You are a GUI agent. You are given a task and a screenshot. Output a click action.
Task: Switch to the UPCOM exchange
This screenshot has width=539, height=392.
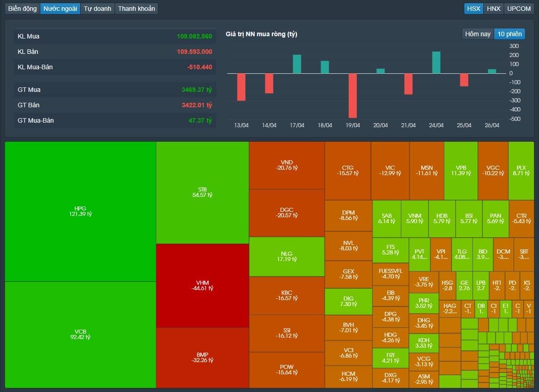point(519,9)
